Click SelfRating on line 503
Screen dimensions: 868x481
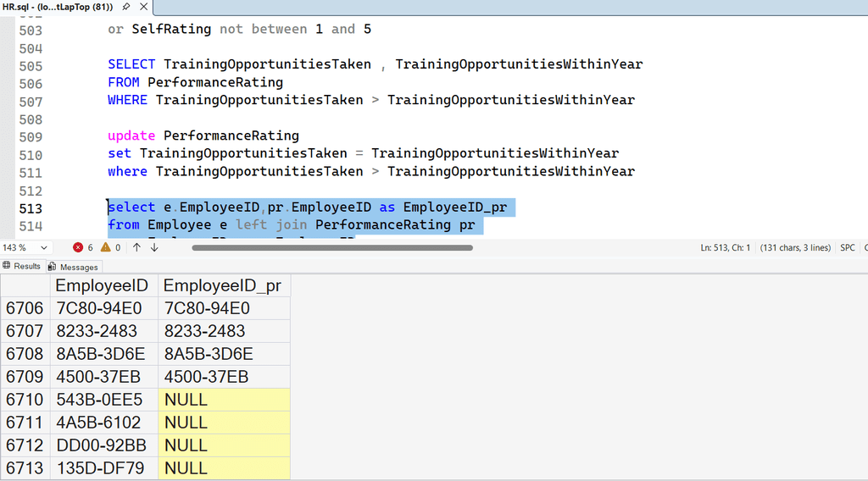pyautogui.click(x=171, y=30)
